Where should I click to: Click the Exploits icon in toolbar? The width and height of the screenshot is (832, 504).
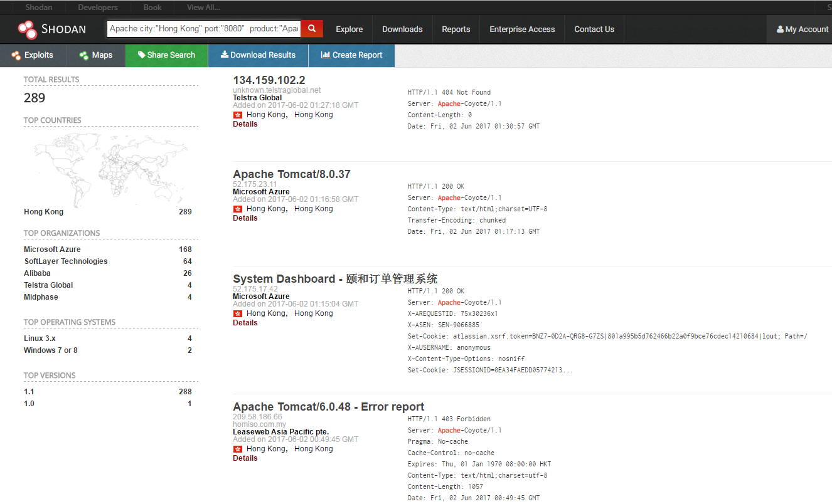(x=16, y=56)
